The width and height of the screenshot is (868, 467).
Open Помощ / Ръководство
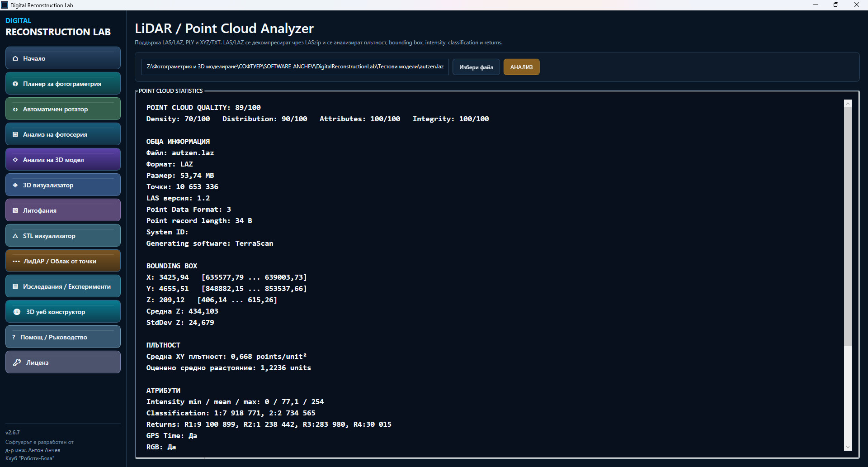63,337
